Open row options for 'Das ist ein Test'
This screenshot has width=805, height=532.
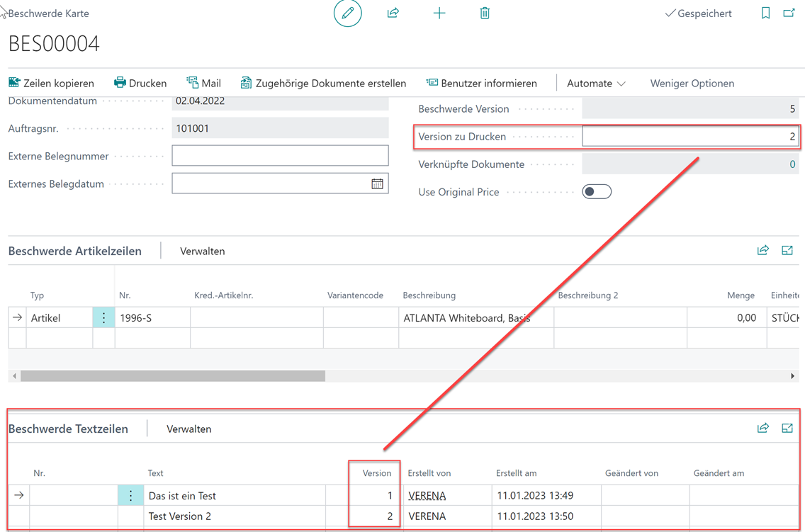[130, 496]
